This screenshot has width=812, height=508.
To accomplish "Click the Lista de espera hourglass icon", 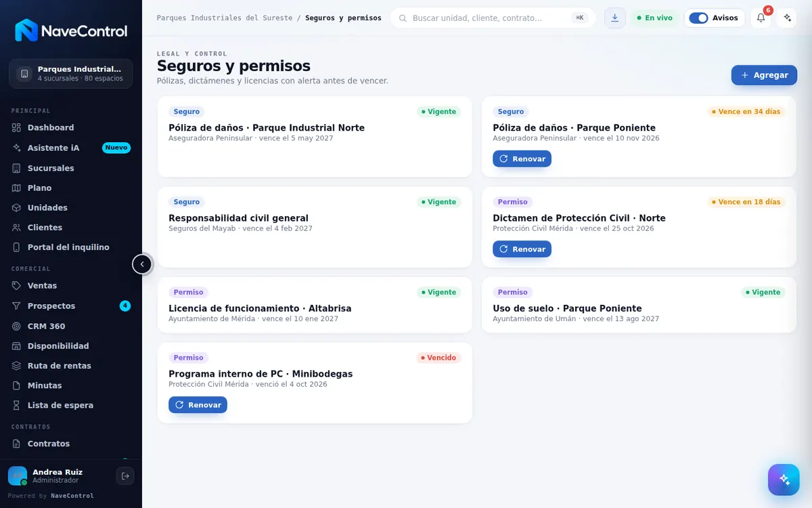I will coord(17,405).
